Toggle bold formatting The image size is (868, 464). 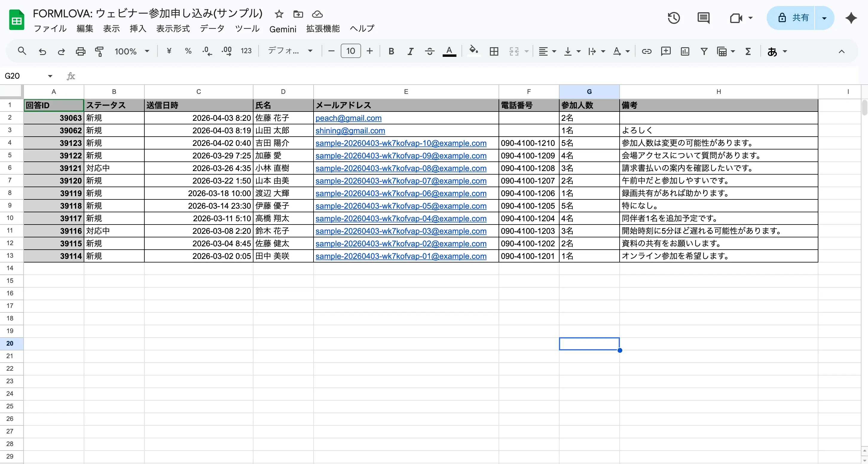pos(391,51)
